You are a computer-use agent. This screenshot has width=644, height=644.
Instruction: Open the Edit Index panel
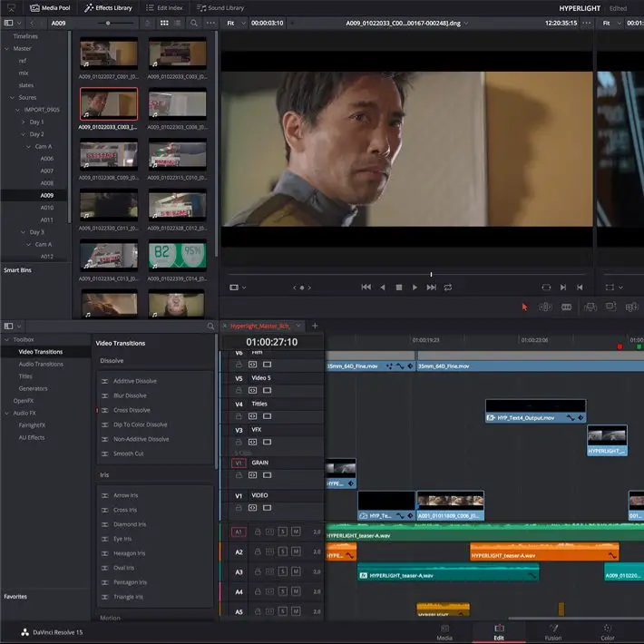[x=164, y=8]
